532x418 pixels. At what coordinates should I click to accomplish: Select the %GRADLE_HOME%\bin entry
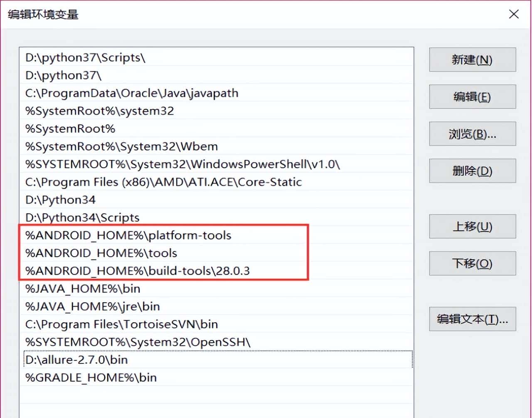pos(91,377)
